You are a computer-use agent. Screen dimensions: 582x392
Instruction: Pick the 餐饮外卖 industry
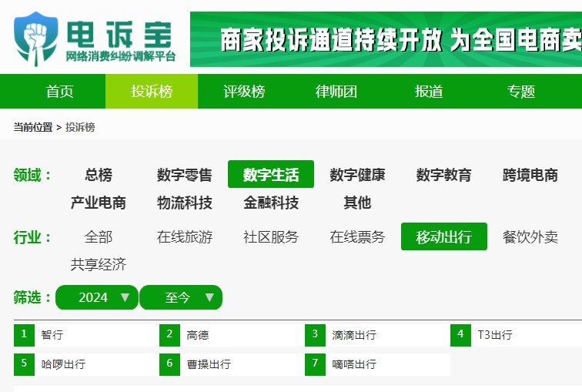530,237
